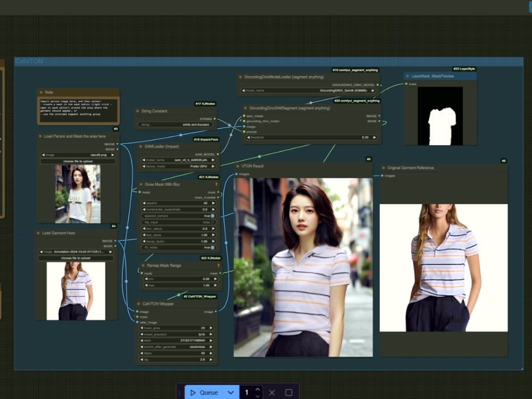Click person preview thumbnail in Load Person node
The image size is (532, 399).
78,194
